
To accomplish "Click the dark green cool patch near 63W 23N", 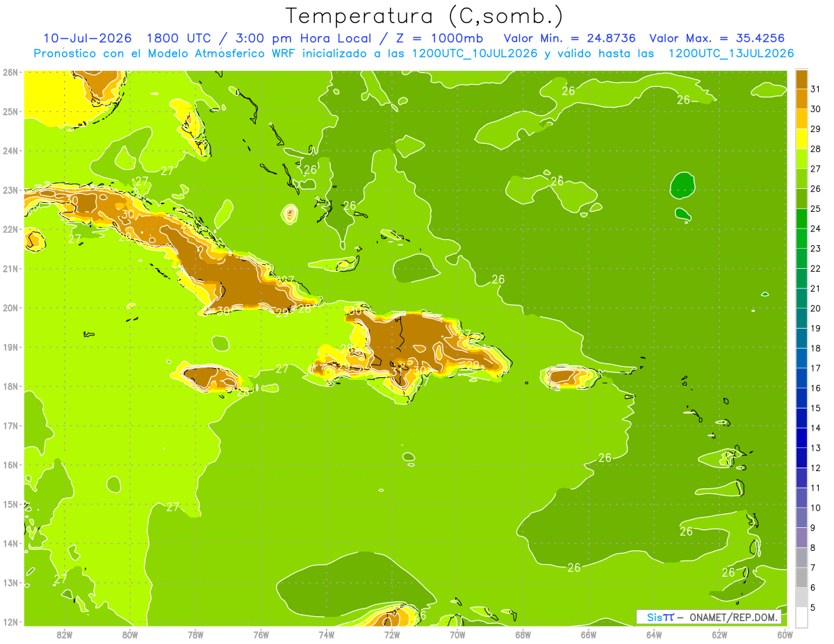I will click(682, 185).
